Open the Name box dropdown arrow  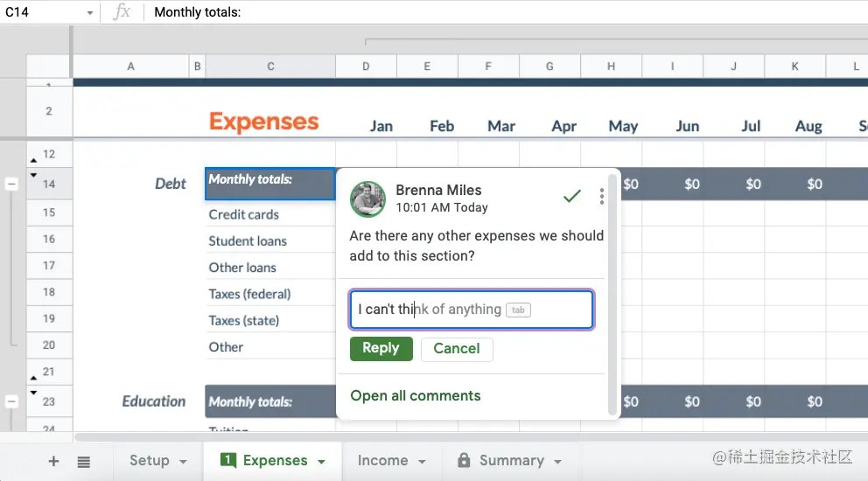tap(89, 13)
